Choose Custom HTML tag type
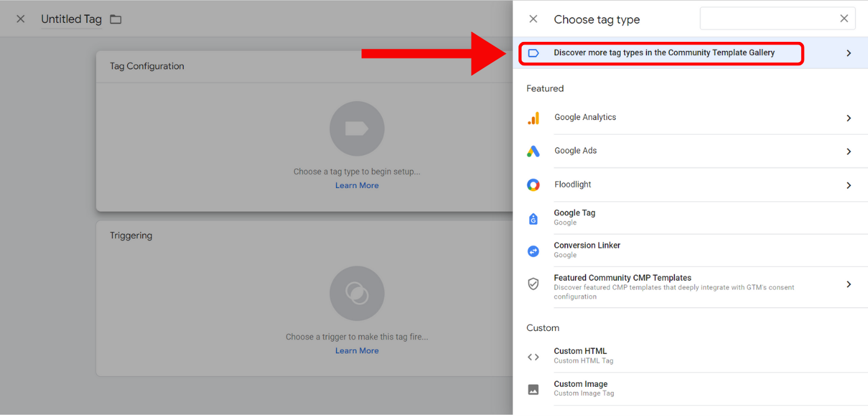The image size is (868, 416). [x=690, y=356]
